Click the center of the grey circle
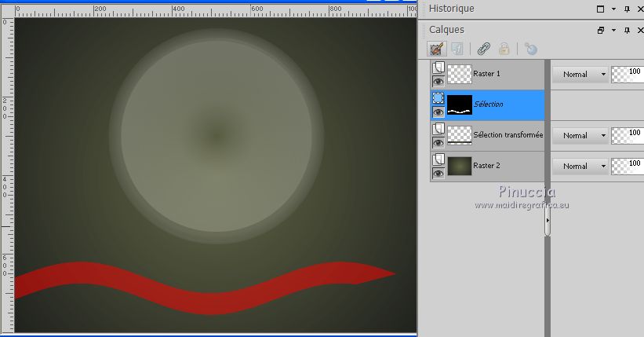644x337 pixels. click(x=216, y=136)
